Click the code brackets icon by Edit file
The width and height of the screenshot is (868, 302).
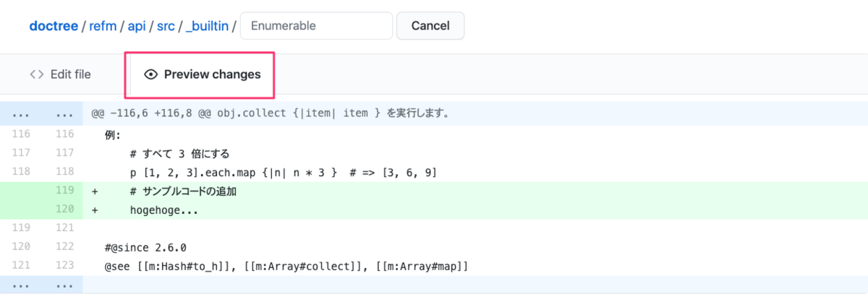click(x=37, y=74)
